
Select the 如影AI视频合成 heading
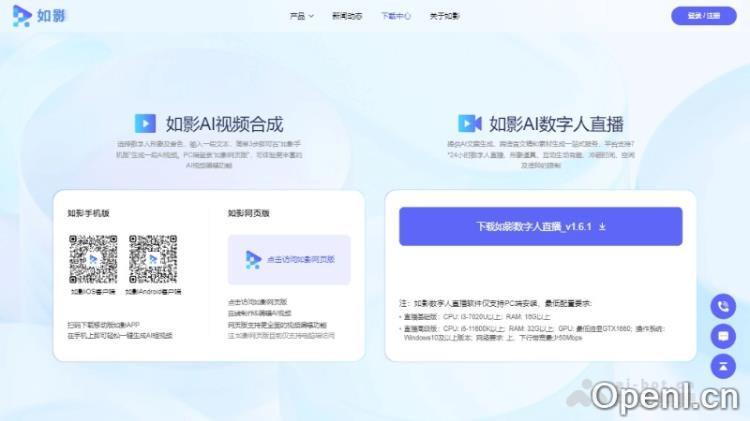224,124
